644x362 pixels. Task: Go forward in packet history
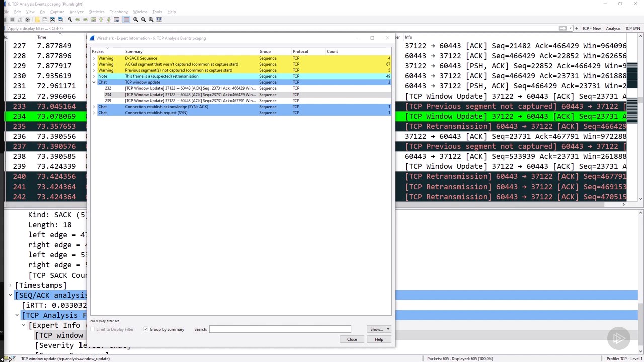coord(86,19)
